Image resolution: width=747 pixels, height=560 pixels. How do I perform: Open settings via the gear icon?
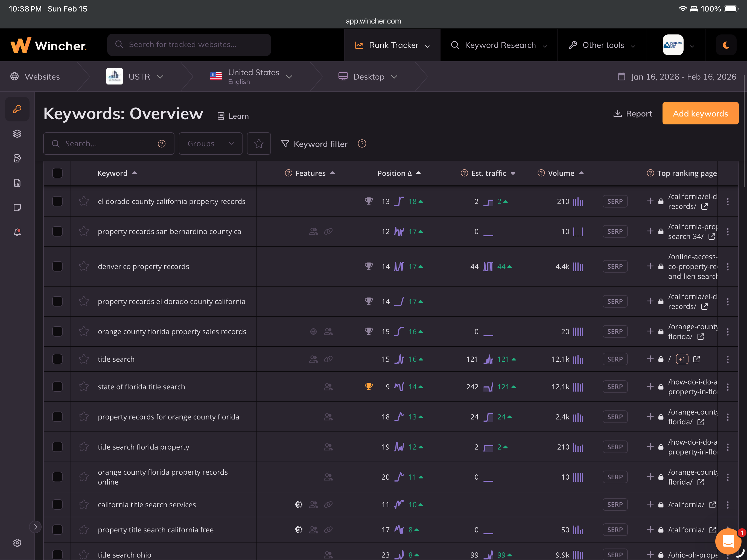click(17, 543)
